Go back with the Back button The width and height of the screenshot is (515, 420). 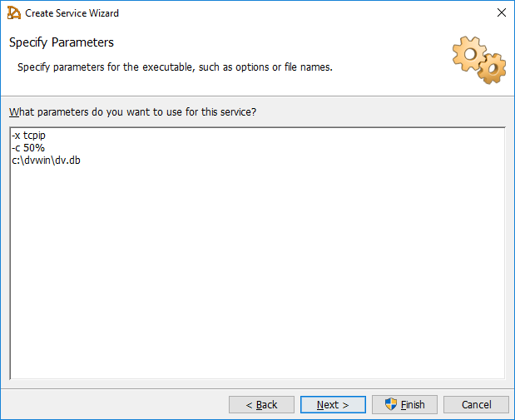[x=261, y=404]
